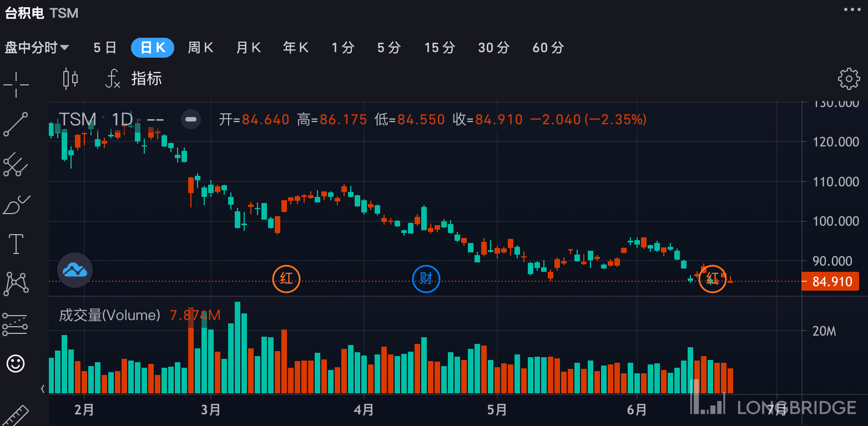Open the emoji sticker tool
The image size is (868, 426).
click(16, 364)
